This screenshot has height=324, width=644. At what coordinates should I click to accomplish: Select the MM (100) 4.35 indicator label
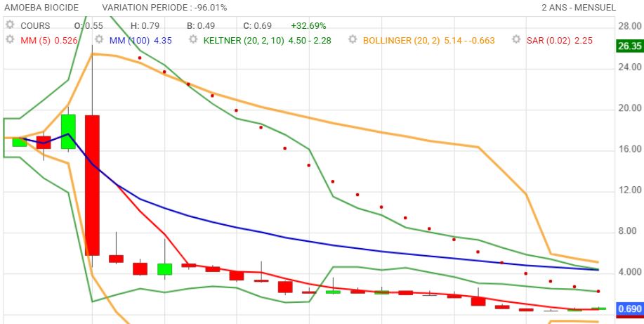(x=140, y=41)
